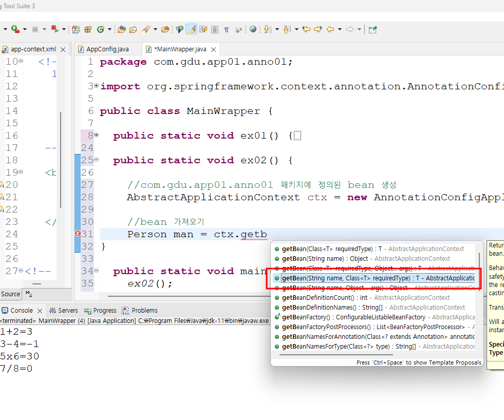Collapse ex02 method at line 25
504x420 pixels.
click(x=97, y=159)
